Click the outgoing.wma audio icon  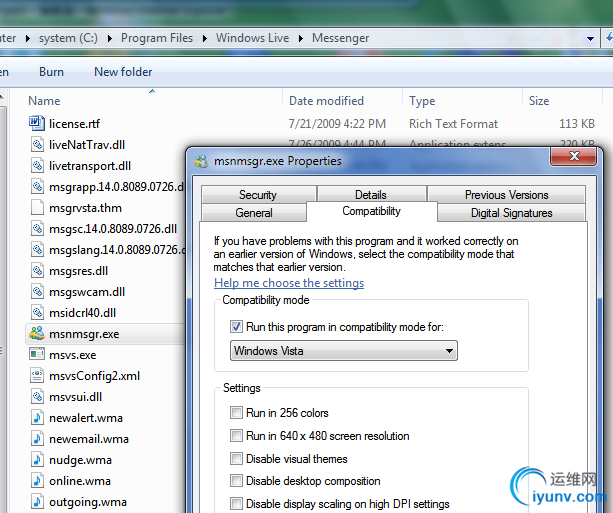pos(37,502)
